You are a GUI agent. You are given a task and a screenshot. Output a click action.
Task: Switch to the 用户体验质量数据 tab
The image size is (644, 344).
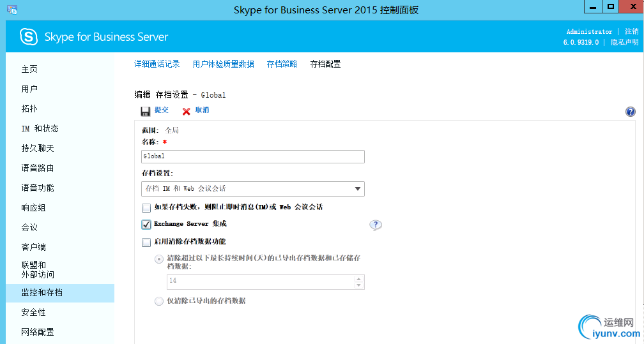point(224,64)
